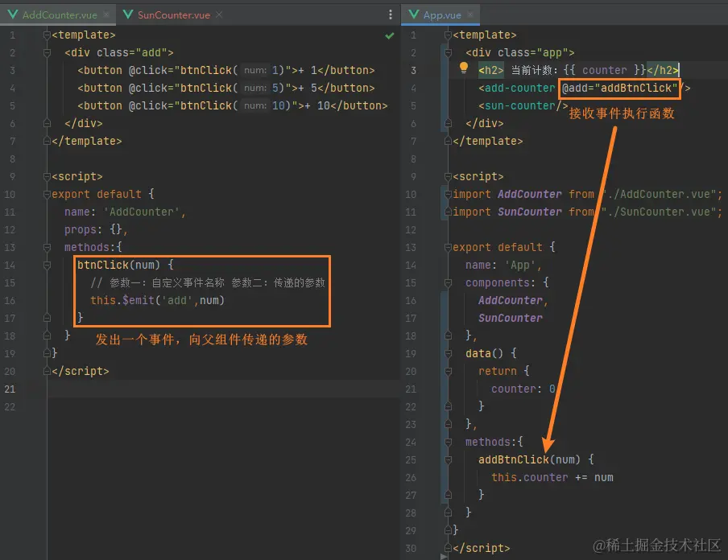The image size is (728, 560).
Task: Collapse addBtnClick(num) fold marker on line 25
Action: [x=448, y=459]
